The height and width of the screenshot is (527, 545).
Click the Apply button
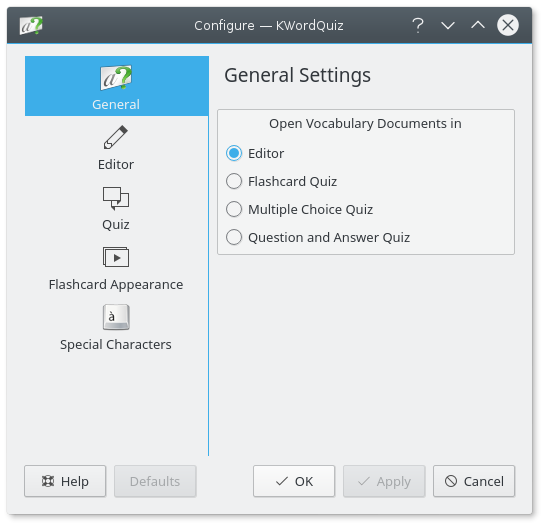[384, 481]
